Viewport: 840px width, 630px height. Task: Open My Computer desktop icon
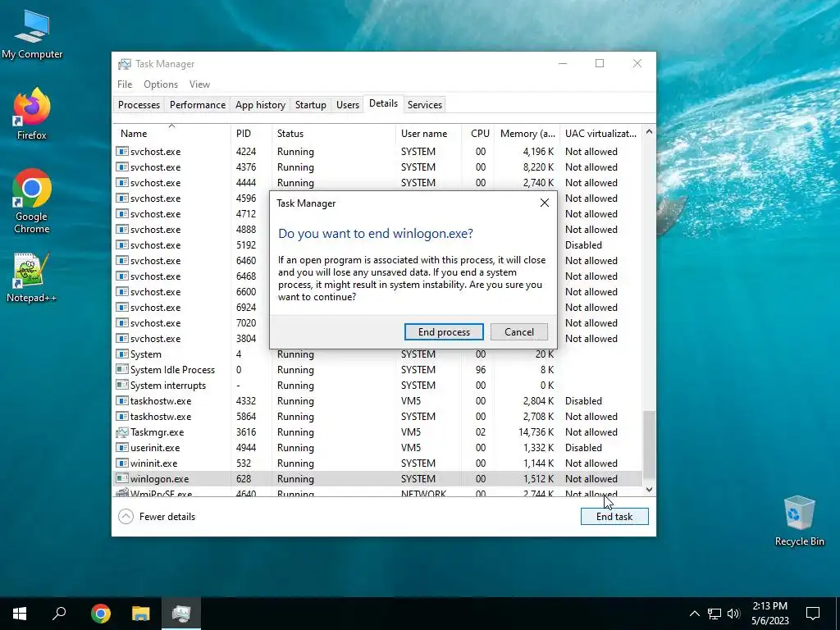[x=32, y=34]
